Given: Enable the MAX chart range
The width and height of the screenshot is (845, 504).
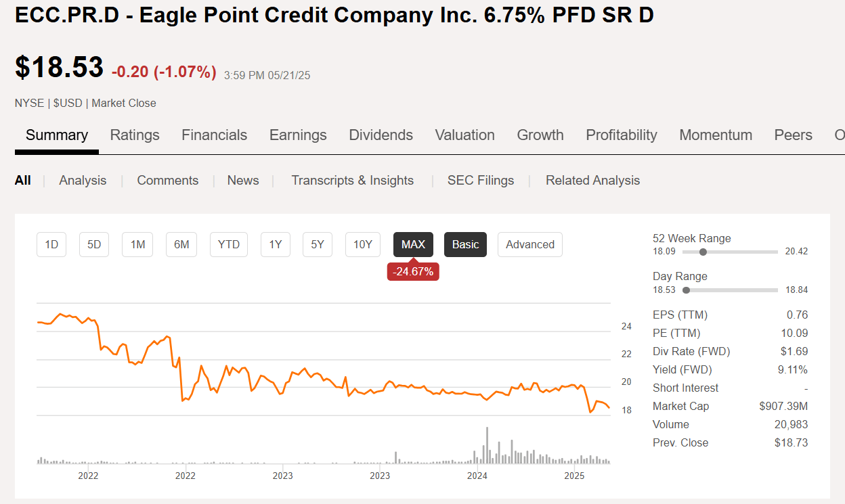Looking at the screenshot, I should tap(413, 244).
